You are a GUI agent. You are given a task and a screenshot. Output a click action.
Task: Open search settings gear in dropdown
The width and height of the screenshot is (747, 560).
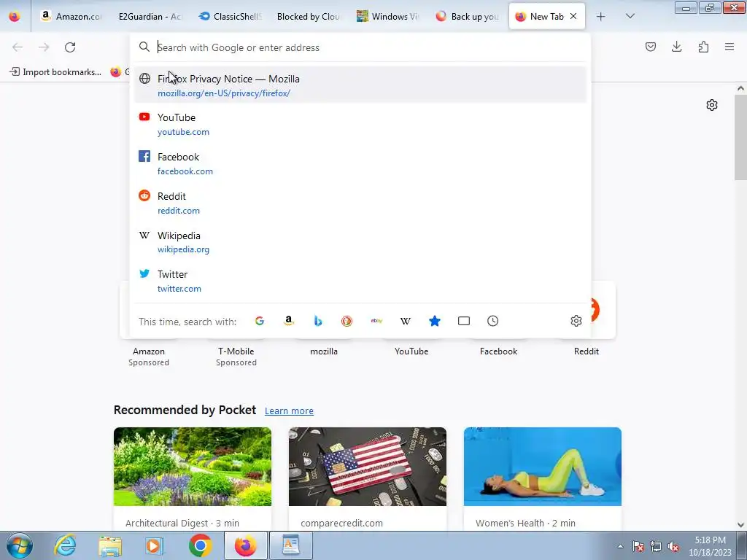(576, 321)
